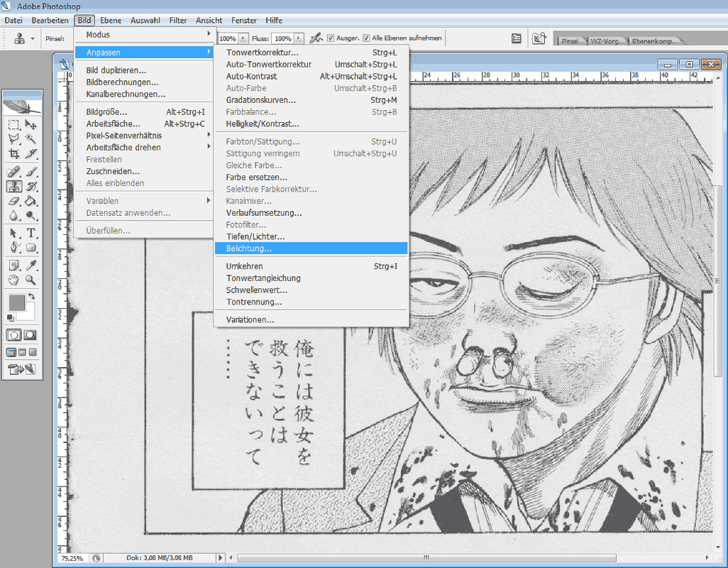Switch to Quick Mask mode
This screenshot has width=728, height=568.
tap(31, 335)
